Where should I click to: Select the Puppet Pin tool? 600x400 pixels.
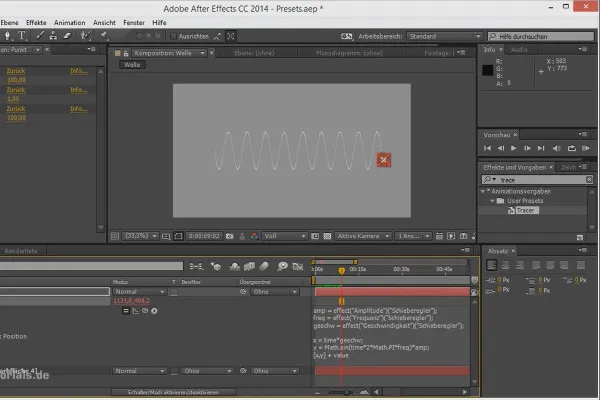pos(103,36)
